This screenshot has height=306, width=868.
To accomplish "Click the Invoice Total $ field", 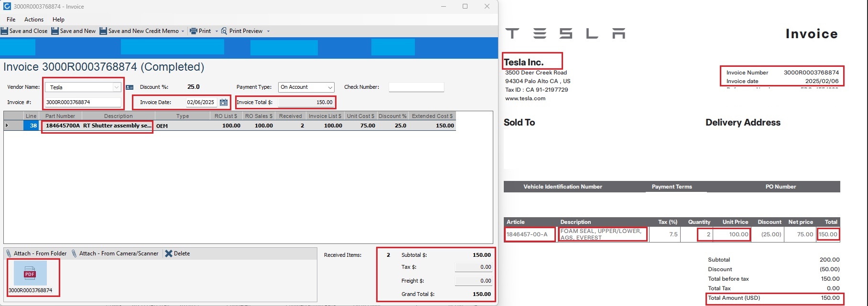I will [306, 102].
